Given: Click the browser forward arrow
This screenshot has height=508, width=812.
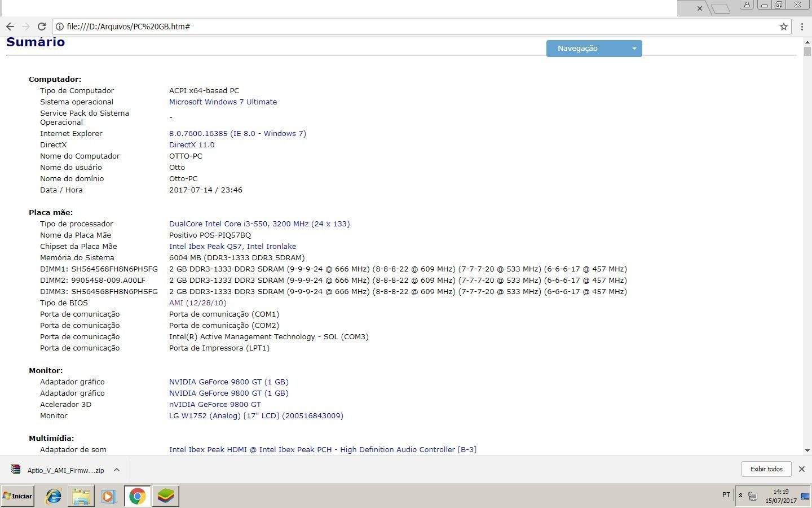Looking at the screenshot, I should pos(25,27).
